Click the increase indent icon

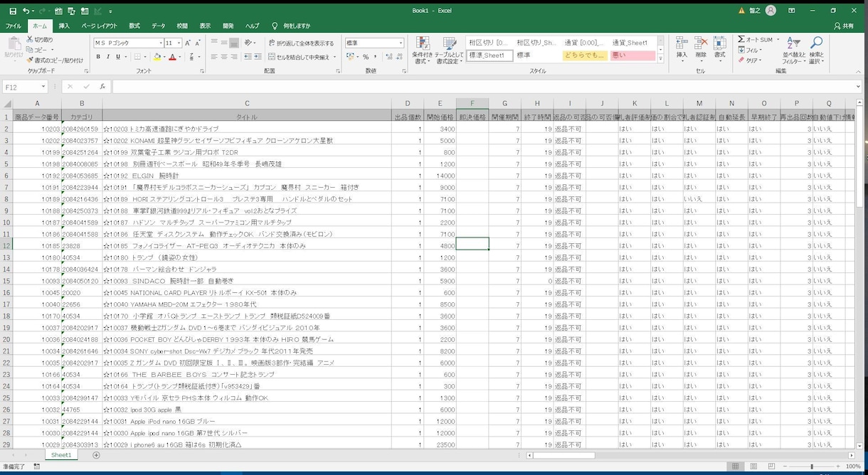pos(258,57)
